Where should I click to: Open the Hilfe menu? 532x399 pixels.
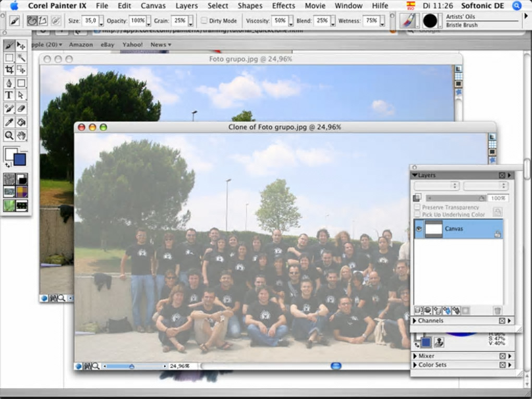(x=380, y=5)
